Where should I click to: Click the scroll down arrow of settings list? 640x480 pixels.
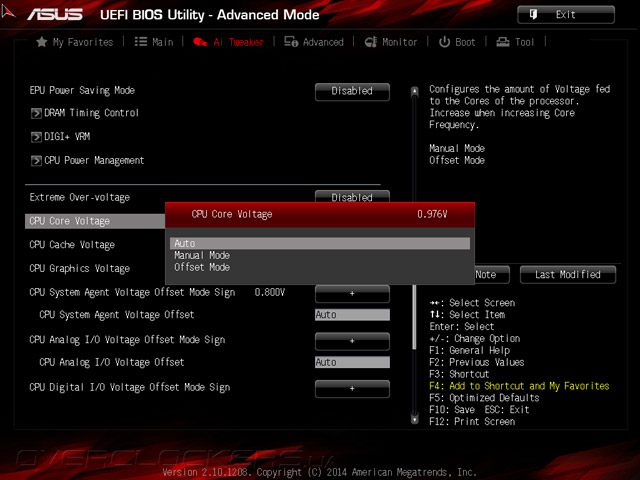(x=415, y=419)
